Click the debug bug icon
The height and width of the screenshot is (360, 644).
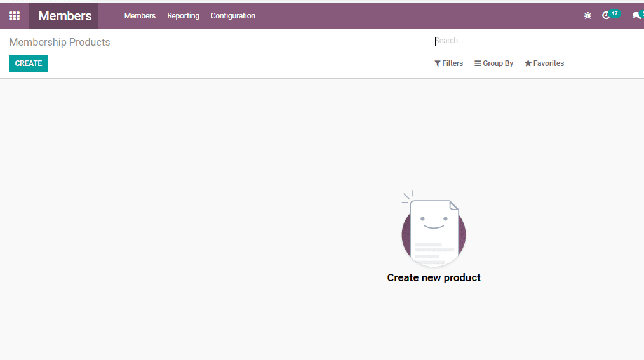[x=587, y=16]
